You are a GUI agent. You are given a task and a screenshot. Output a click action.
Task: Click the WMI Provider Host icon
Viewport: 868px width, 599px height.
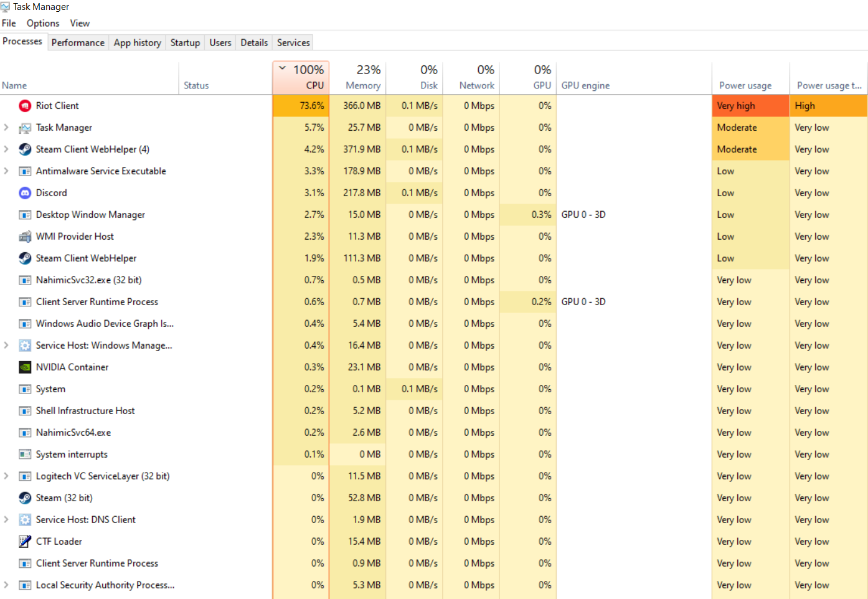25,237
